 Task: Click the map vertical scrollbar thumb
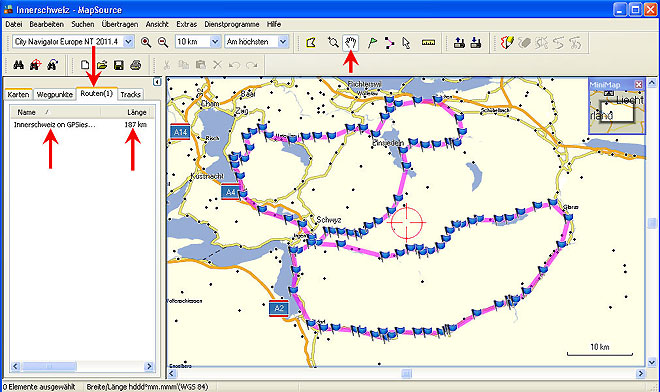click(x=652, y=223)
